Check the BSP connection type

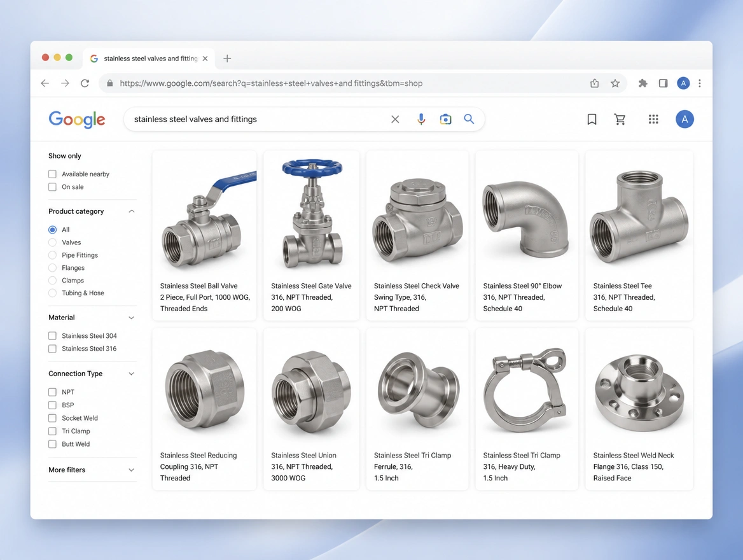coord(52,405)
